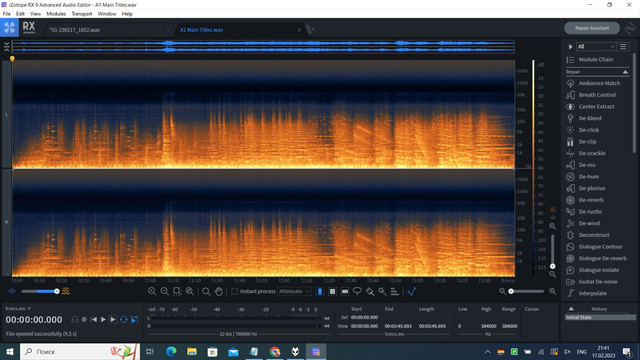This screenshot has height=360, width=640.
Task: Close the A1 Main Titles.wav tab
Action: [x=299, y=30]
